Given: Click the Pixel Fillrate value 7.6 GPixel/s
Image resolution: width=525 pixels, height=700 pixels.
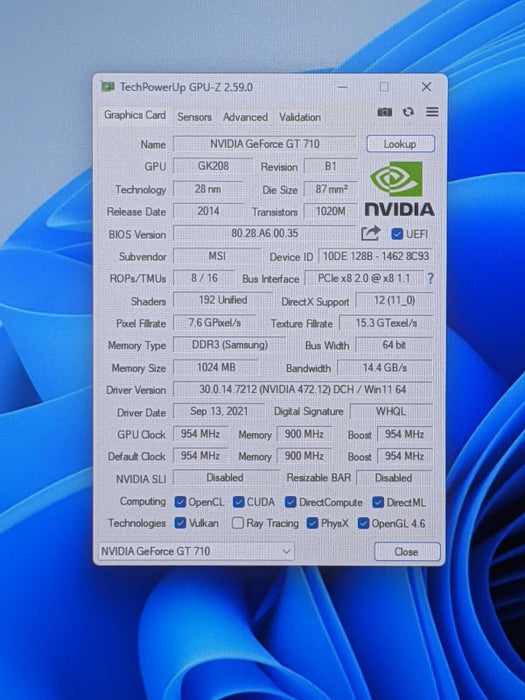Looking at the screenshot, I should point(215,322).
